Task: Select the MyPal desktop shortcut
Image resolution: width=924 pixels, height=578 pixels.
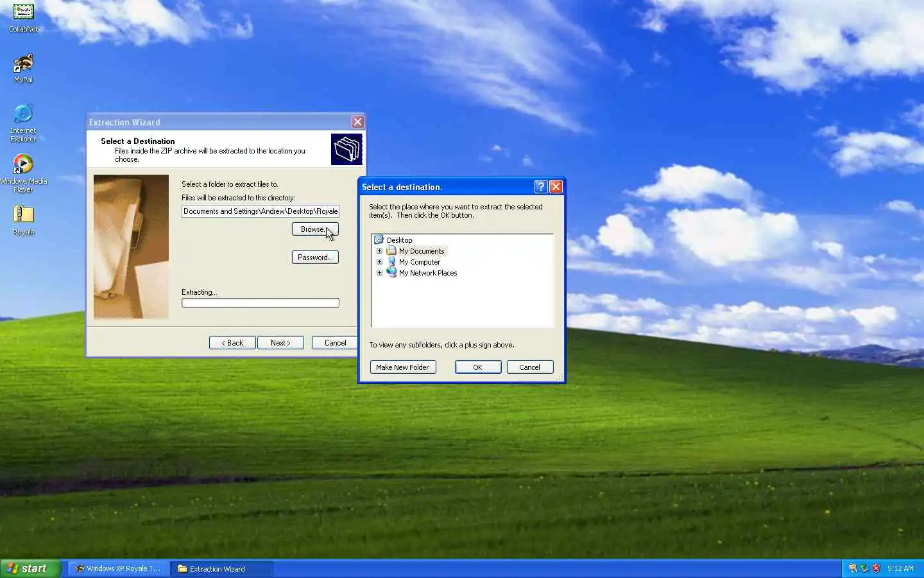Action: click(23, 69)
